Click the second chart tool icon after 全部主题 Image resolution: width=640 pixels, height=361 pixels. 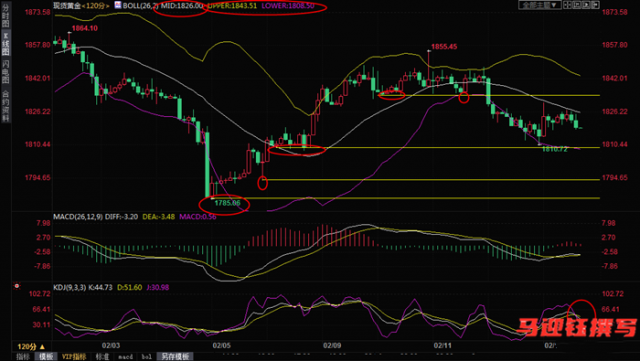577,5
